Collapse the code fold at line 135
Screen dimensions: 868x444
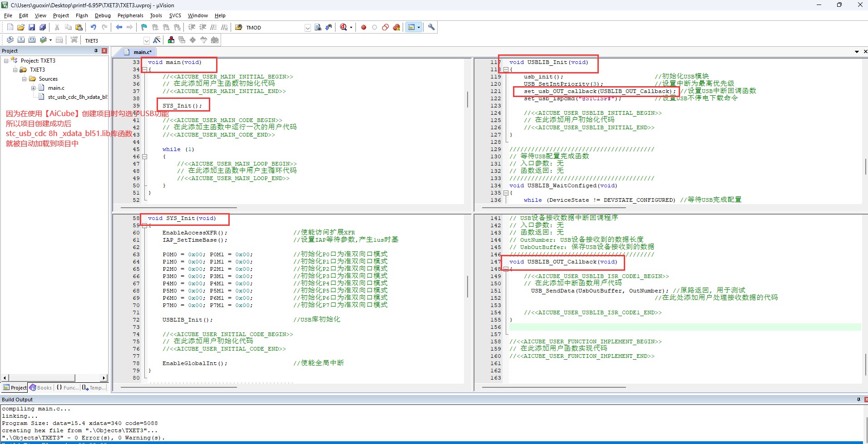(x=506, y=193)
